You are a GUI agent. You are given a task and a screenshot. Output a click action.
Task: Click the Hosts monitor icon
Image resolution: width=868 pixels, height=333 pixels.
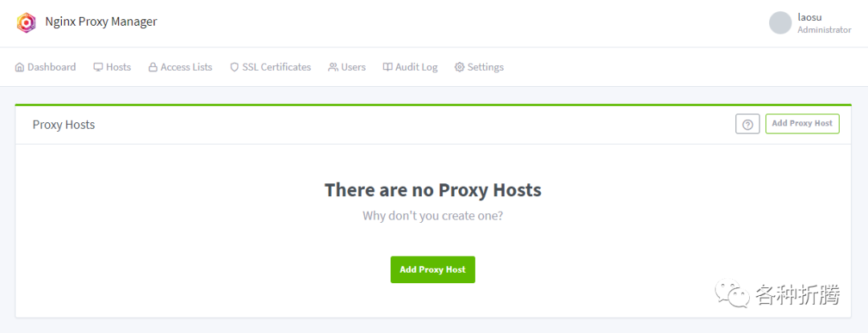click(x=98, y=68)
